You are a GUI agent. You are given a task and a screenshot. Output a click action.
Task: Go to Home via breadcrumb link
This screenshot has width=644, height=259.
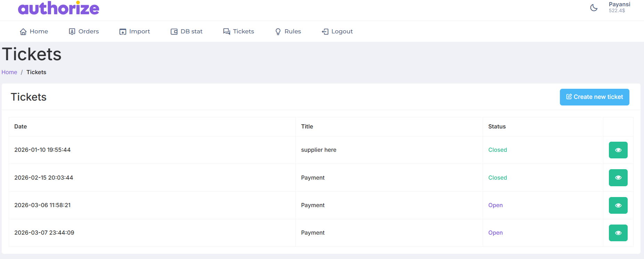point(9,72)
